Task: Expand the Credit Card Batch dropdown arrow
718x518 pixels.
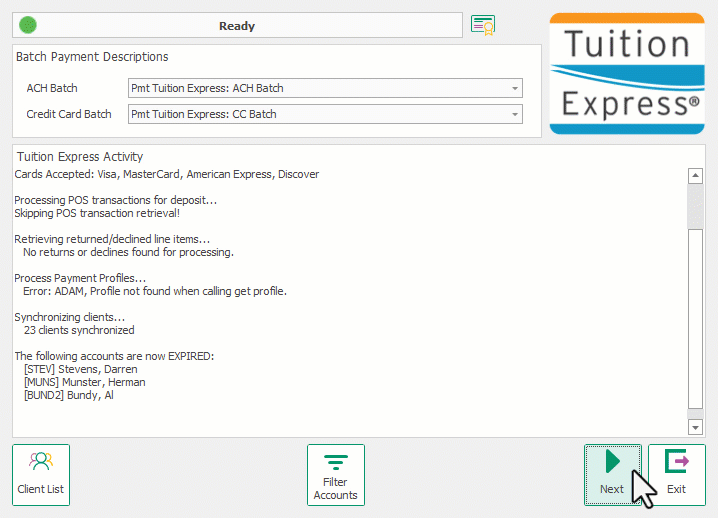Action: click(x=515, y=115)
